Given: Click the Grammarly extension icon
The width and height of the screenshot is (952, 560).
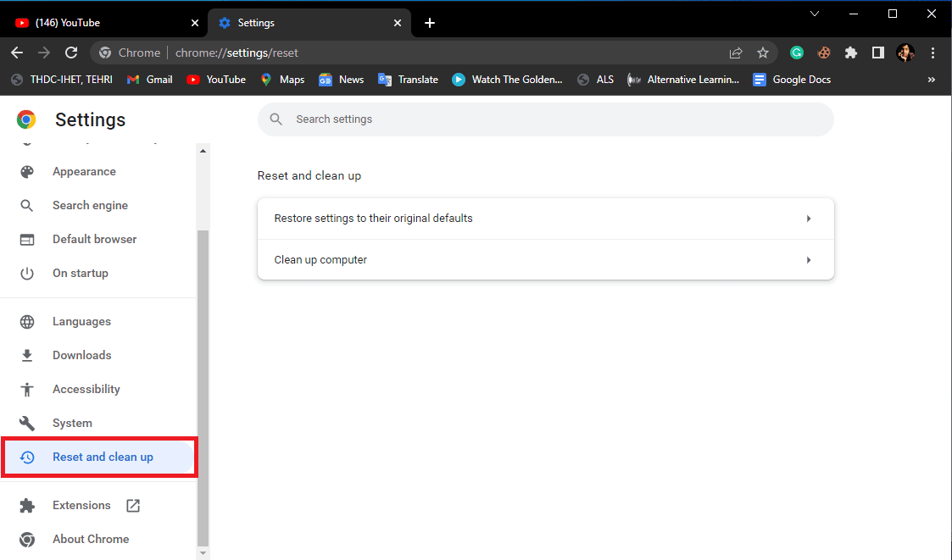Looking at the screenshot, I should pyautogui.click(x=797, y=53).
